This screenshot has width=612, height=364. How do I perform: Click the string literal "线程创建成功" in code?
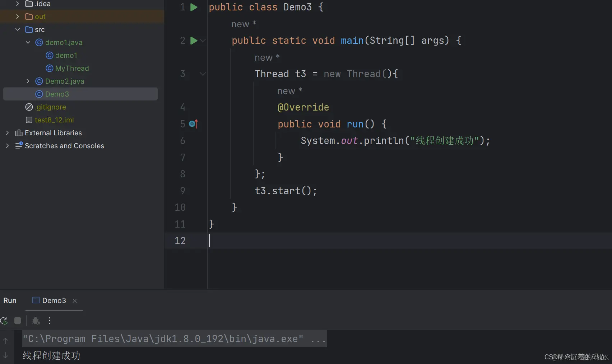point(445,141)
